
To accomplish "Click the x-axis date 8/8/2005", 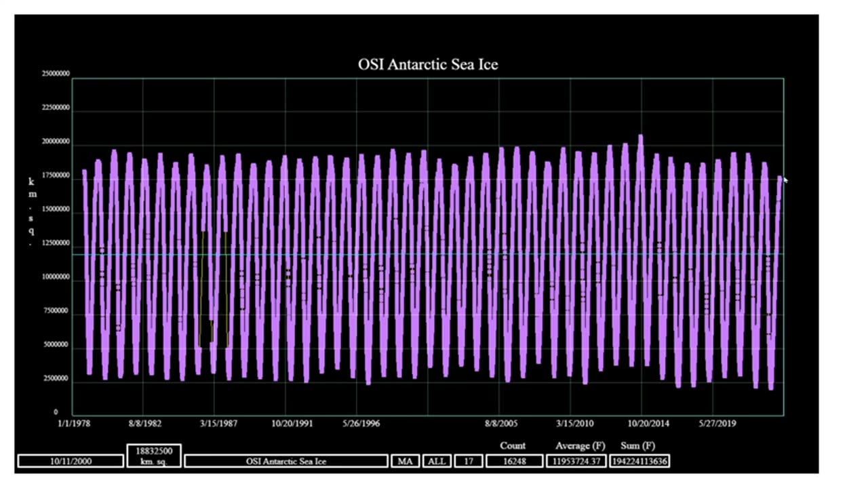I will [501, 424].
